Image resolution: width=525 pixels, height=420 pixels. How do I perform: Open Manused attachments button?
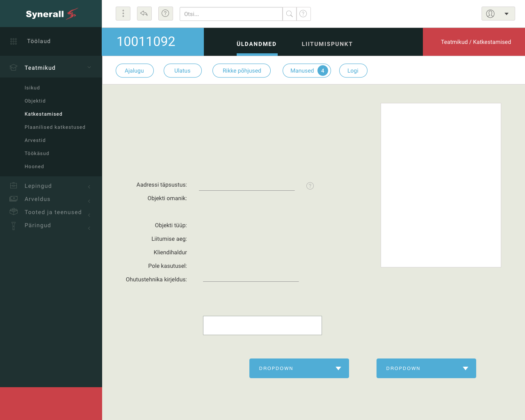[x=306, y=71]
